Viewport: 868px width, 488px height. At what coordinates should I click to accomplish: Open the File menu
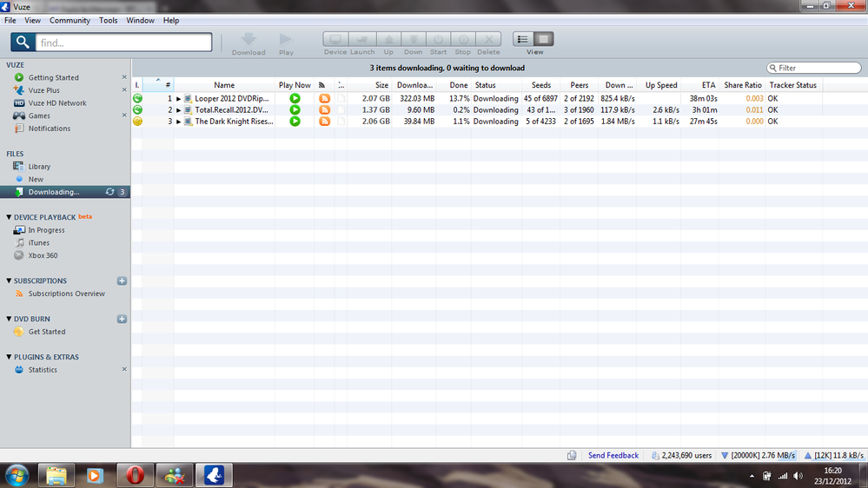10,21
